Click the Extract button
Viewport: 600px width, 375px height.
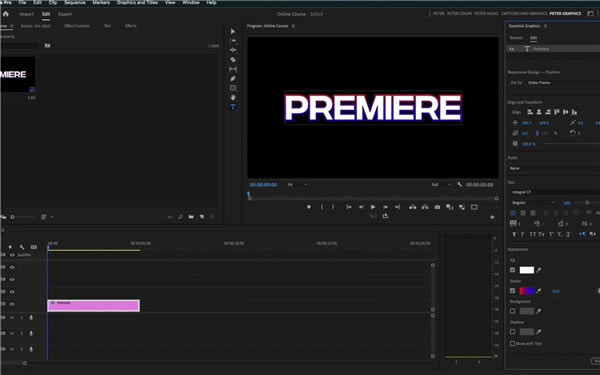(425, 207)
